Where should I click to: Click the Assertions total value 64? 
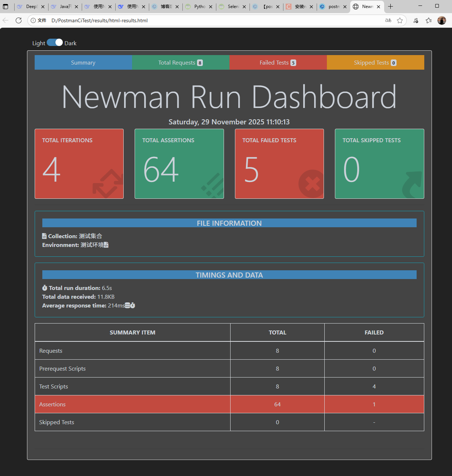(277, 404)
